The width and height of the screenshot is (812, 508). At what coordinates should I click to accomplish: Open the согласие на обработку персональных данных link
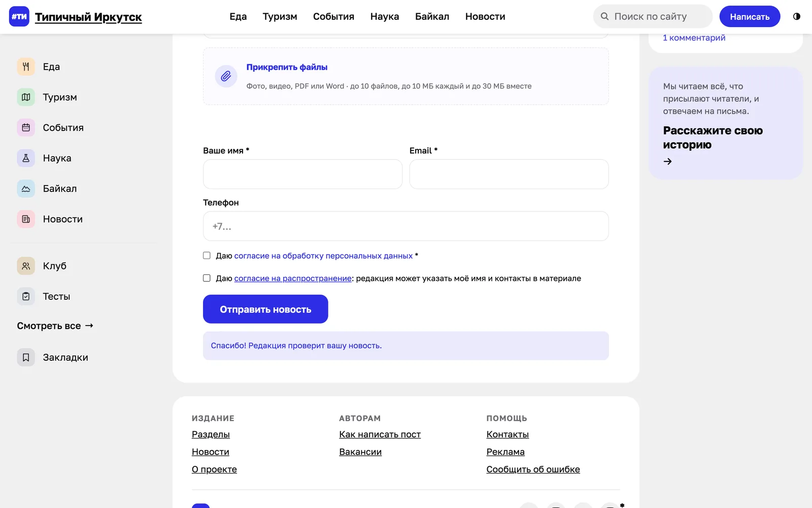(323, 256)
